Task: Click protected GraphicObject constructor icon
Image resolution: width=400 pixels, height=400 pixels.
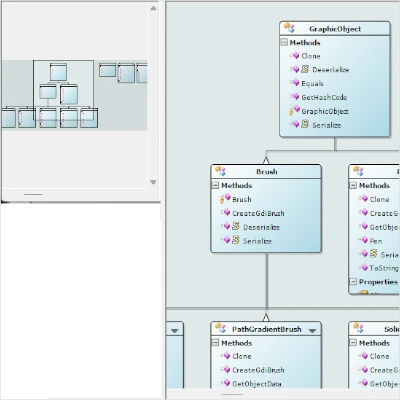Action: (x=294, y=110)
